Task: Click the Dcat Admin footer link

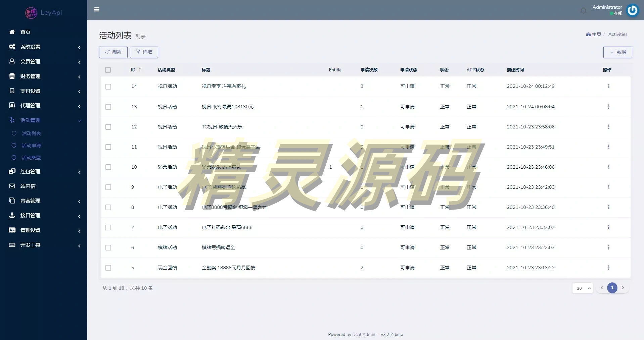Action: 364,334
